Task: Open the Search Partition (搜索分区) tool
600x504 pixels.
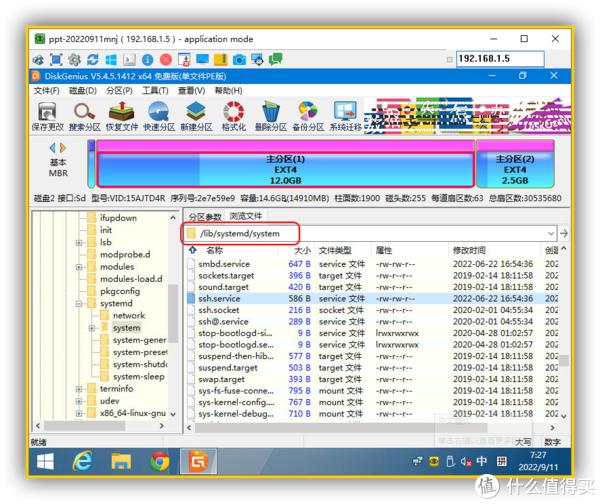Action: (x=85, y=116)
